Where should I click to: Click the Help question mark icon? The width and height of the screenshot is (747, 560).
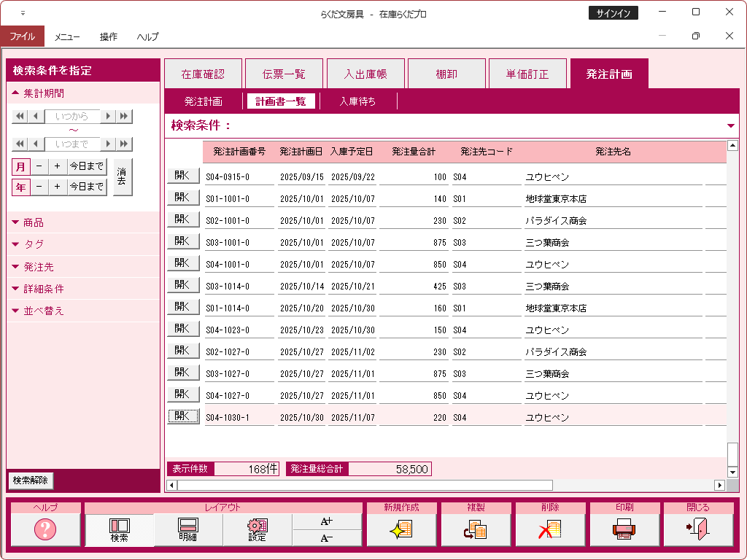(45, 530)
